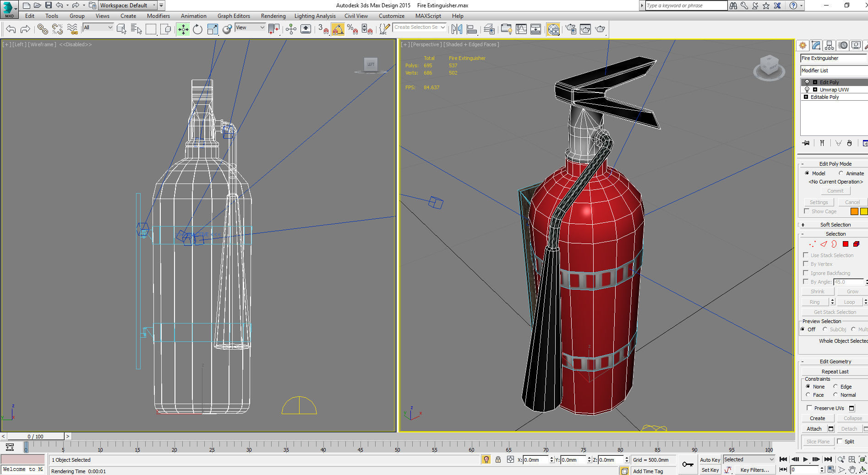Switch to the Create panel
This screenshot has height=475, width=868.
click(803, 45)
